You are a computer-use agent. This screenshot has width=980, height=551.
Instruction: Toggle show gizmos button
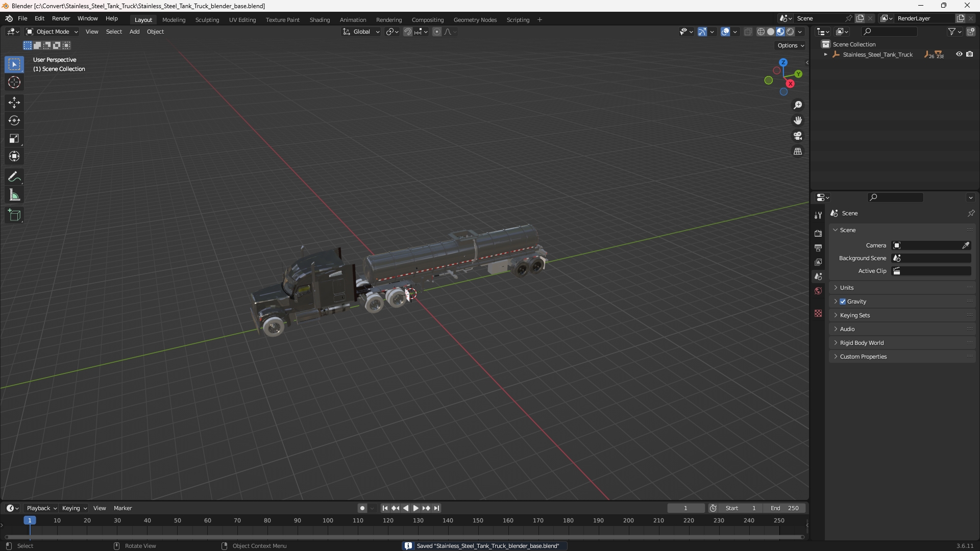702,32
